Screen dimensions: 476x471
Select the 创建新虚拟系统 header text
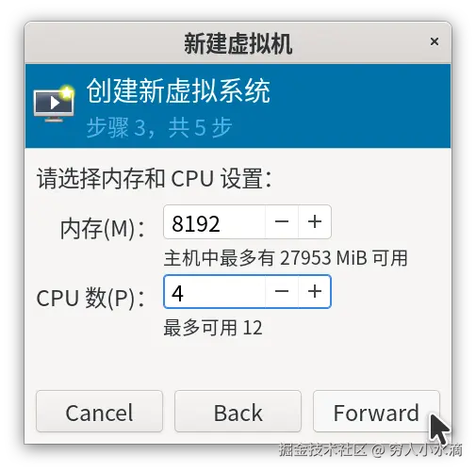coord(178,90)
